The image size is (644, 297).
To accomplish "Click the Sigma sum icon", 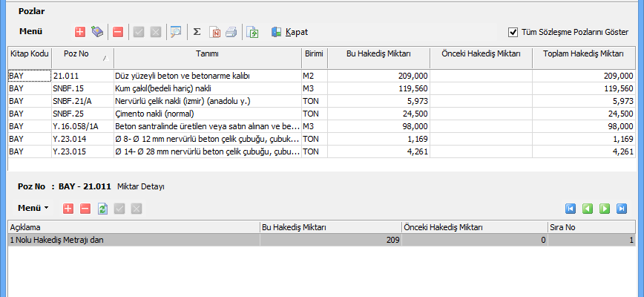I will (197, 32).
